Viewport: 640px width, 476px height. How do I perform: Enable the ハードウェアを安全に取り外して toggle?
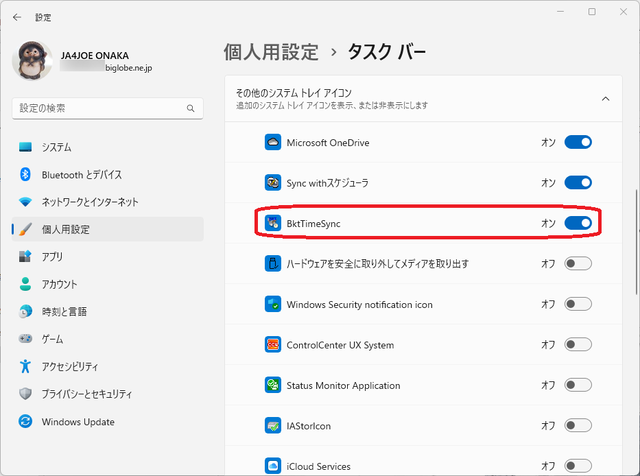pyautogui.click(x=578, y=263)
